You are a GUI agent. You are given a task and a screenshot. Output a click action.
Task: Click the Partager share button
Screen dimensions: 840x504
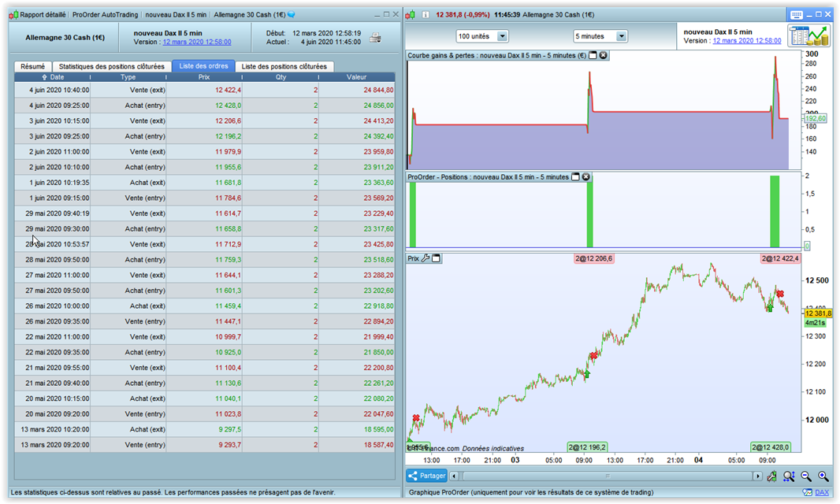tap(426, 476)
